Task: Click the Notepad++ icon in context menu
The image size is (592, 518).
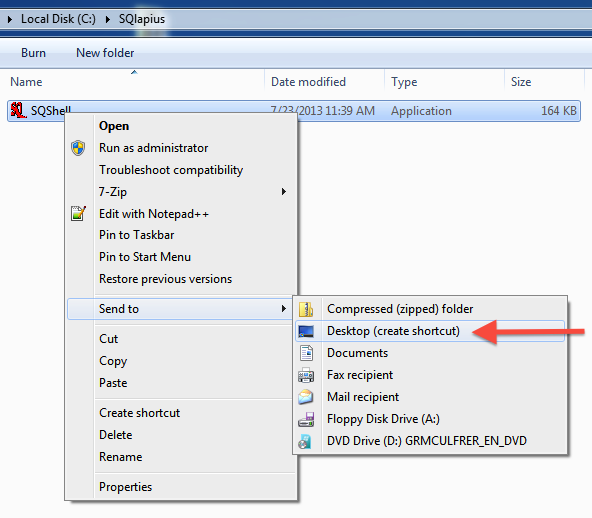Action: tap(78, 214)
